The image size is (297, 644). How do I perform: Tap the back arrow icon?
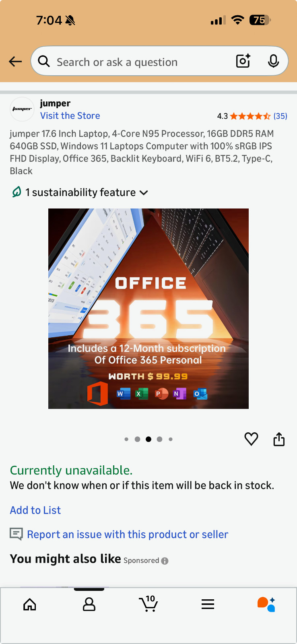pyautogui.click(x=15, y=62)
